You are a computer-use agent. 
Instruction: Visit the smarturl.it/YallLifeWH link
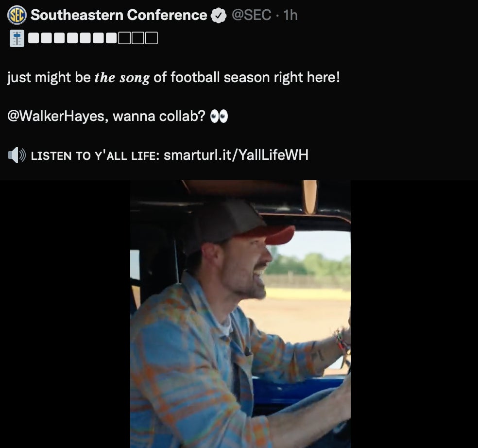[x=236, y=155]
